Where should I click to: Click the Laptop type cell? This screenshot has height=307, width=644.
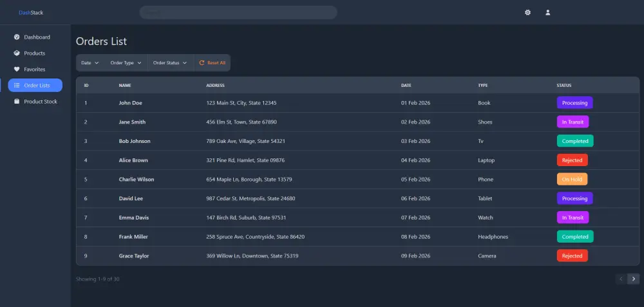click(x=486, y=160)
